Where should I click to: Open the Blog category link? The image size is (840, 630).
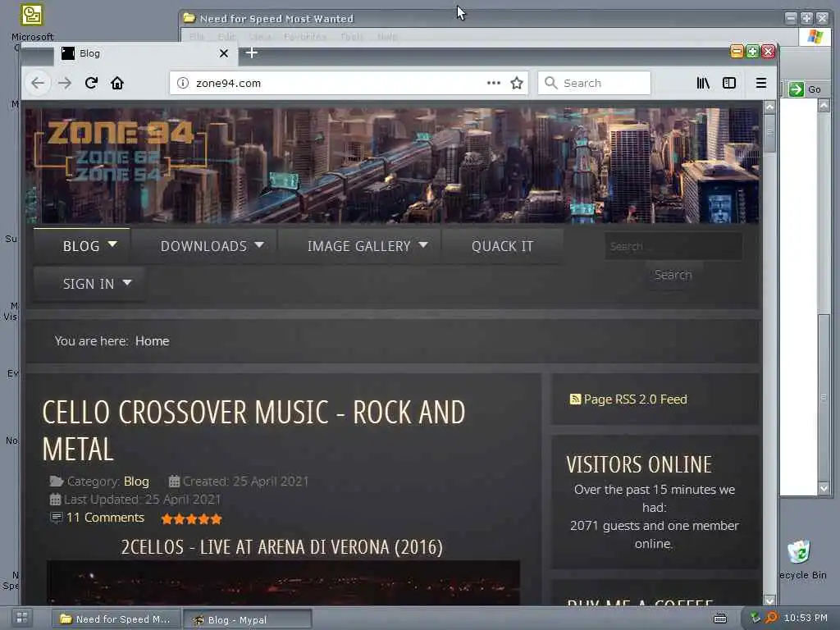[x=136, y=481]
